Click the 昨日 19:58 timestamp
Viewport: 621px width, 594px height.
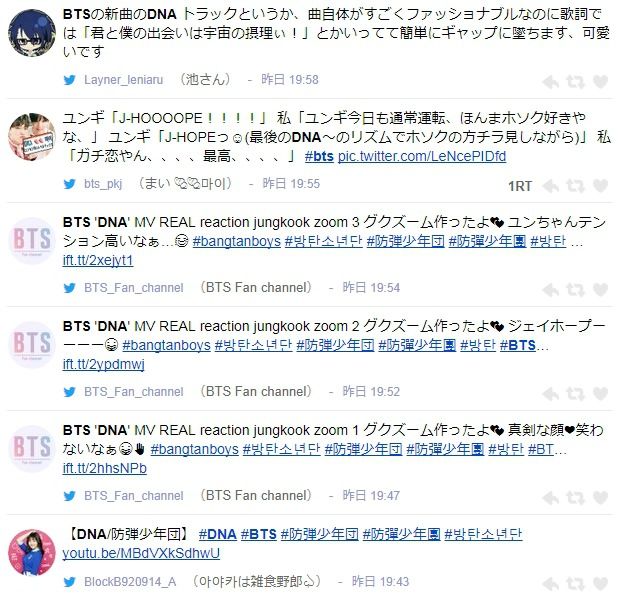click(x=290, y=80)
